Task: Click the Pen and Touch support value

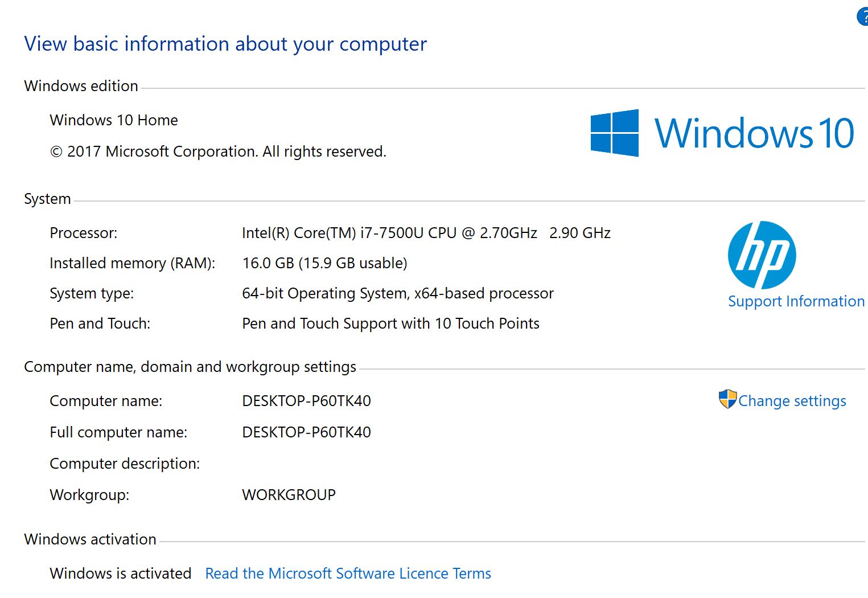Action: tap(390, 323)
